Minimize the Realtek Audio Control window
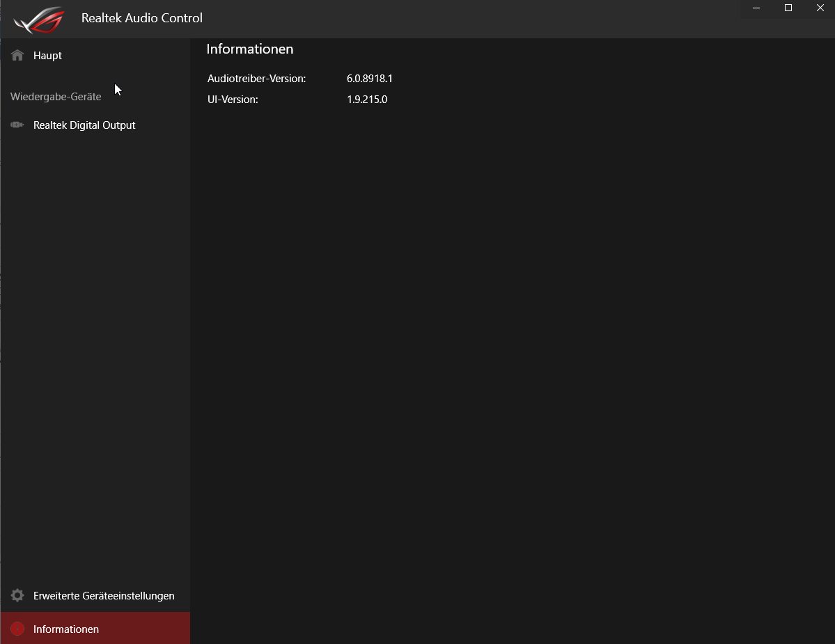Screen dimensions: 835x644 (x=756, y=8)
